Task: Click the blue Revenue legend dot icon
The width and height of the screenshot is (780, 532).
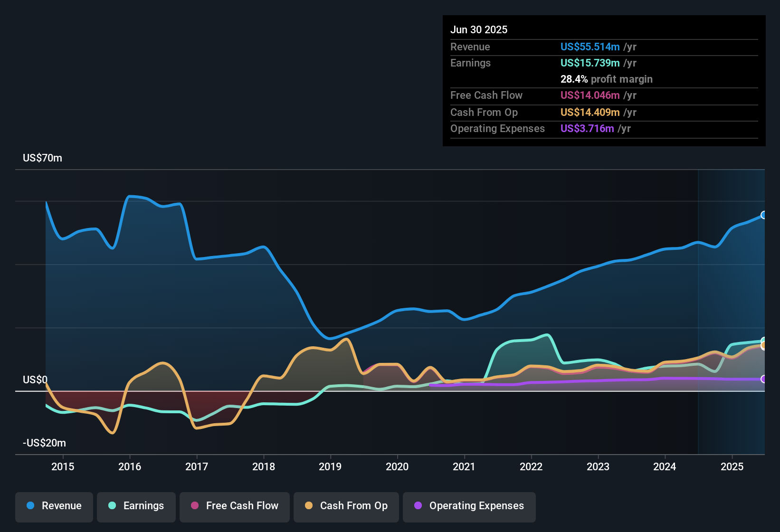Action: point(30,506)
